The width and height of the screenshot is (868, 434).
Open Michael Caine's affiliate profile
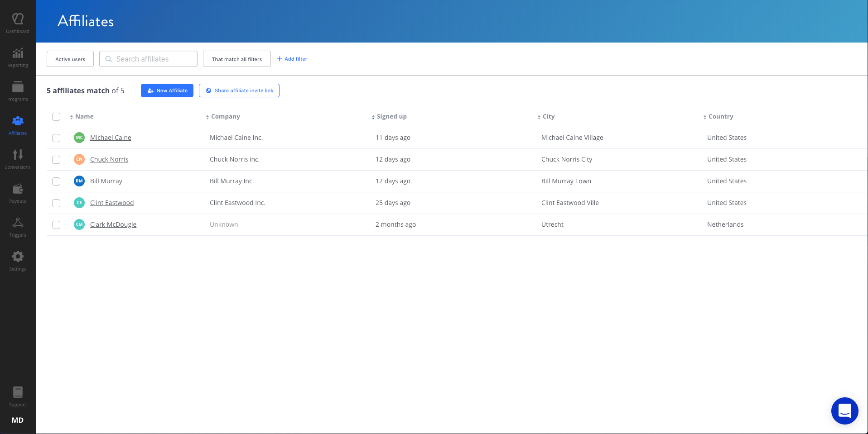(x=111, y=138)
